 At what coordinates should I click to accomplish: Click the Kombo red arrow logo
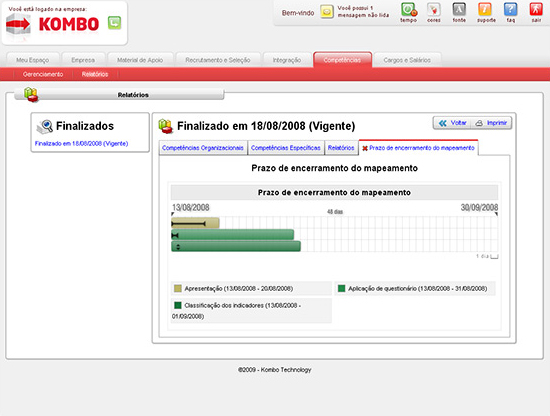click(x=18, y=25)
